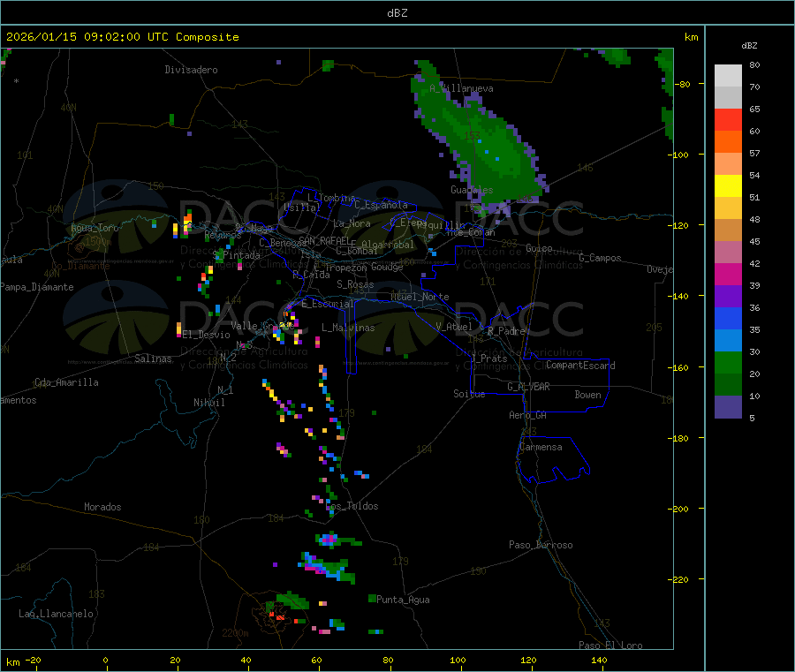
Task: Click the J_Prats label
Action: pyautogui.click(x=489, y=359)
